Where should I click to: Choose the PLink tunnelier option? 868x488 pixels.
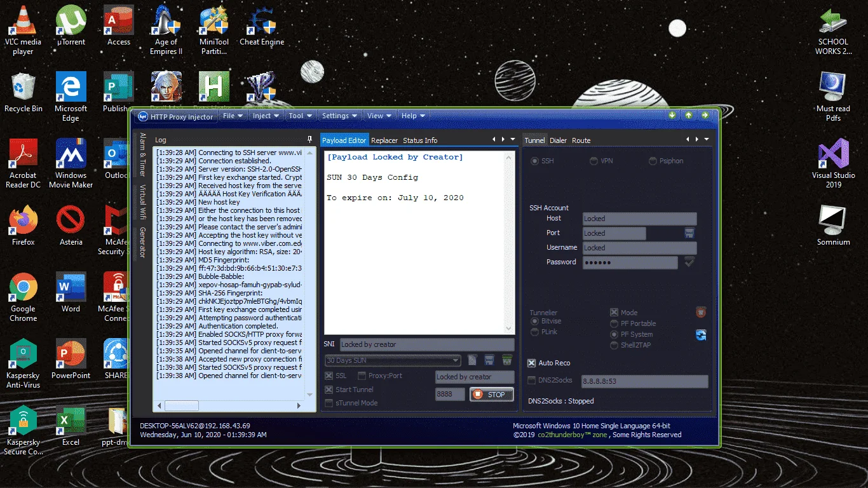coord(534,332)
